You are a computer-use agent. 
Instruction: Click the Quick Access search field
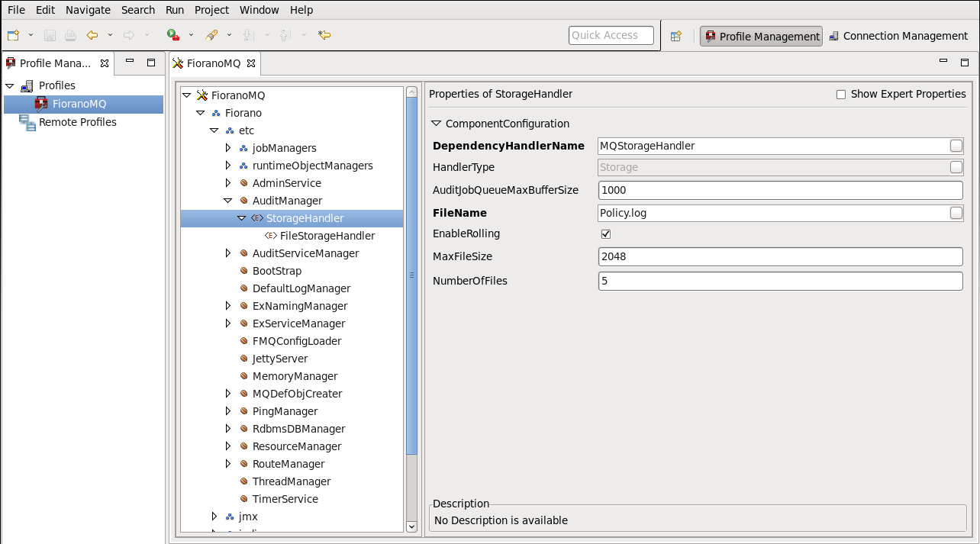tap(611, 35)
